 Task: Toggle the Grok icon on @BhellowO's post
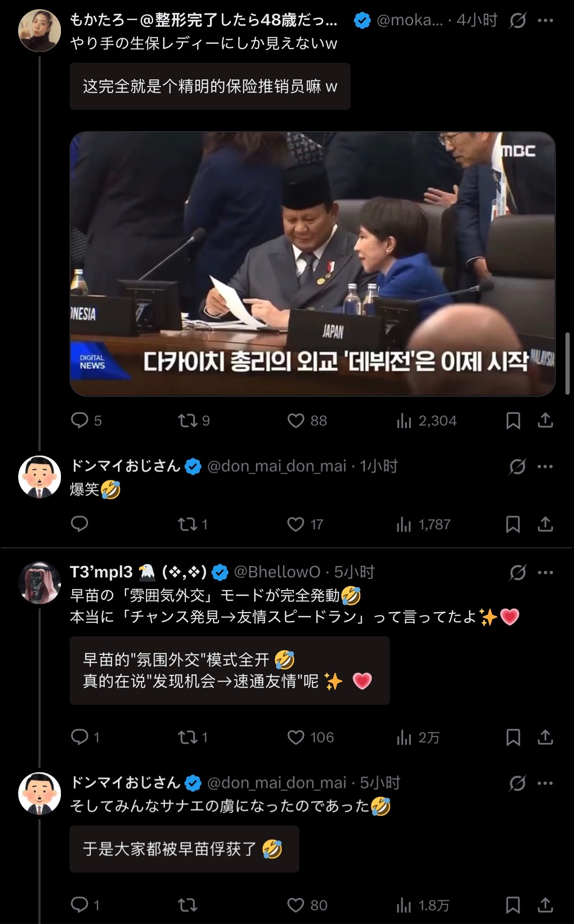click(x=517, y=572)
